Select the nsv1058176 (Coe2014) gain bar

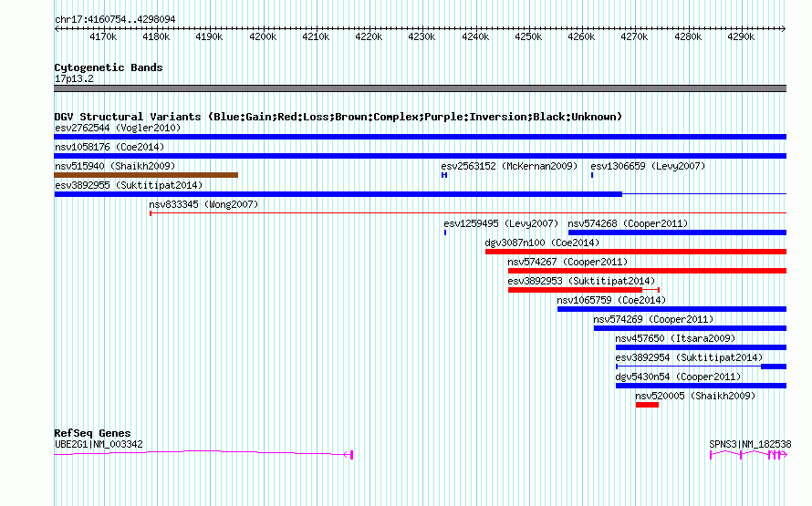[x=420, y=156]
